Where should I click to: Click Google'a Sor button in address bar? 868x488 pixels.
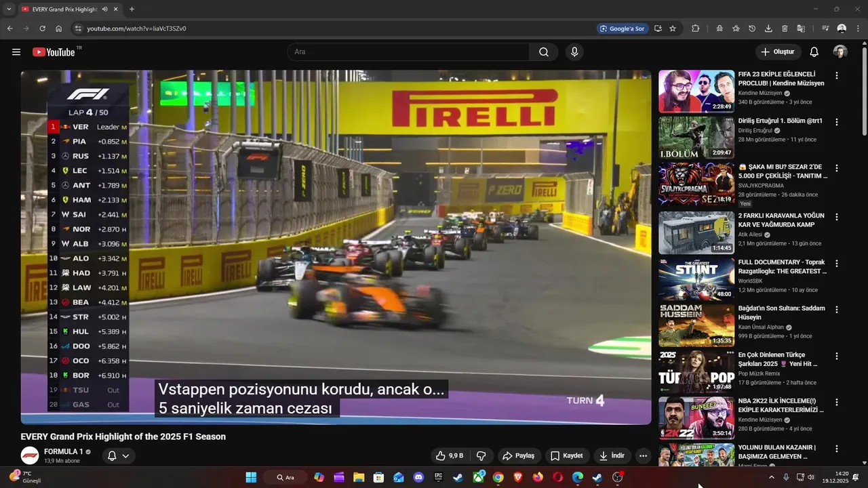coord(622,28)
